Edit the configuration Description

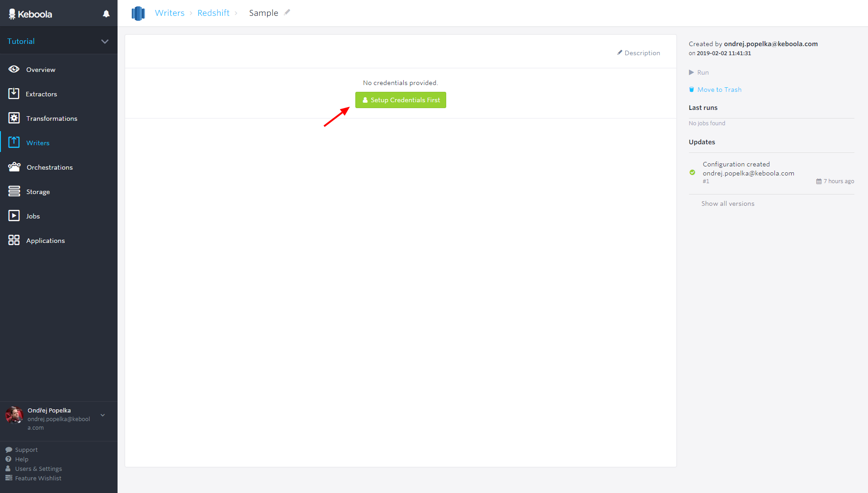pos(639,53)
